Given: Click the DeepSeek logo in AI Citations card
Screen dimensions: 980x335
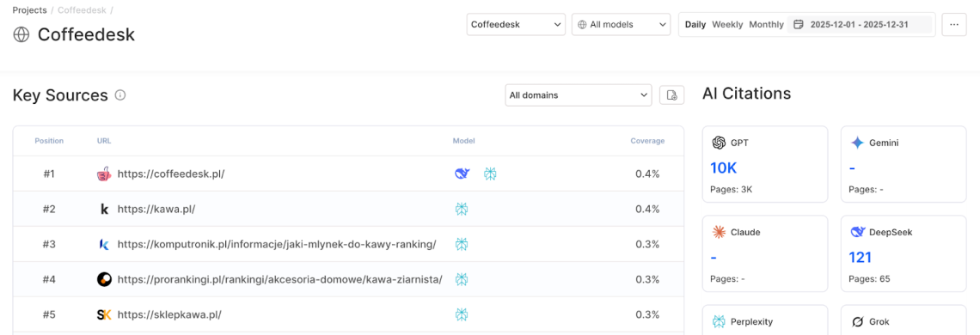Looking at the screenshot, I should point(858,232).
